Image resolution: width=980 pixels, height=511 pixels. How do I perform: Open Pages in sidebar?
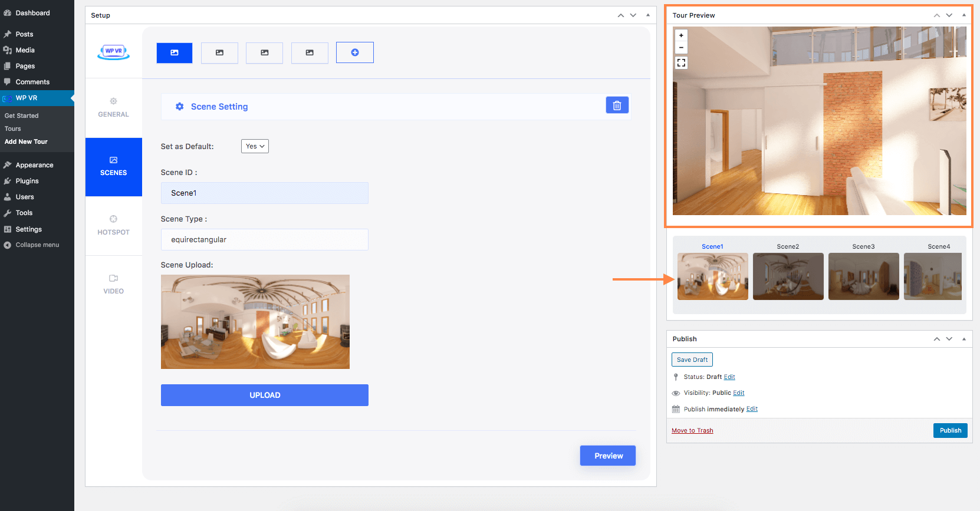[x=37, y=66]
